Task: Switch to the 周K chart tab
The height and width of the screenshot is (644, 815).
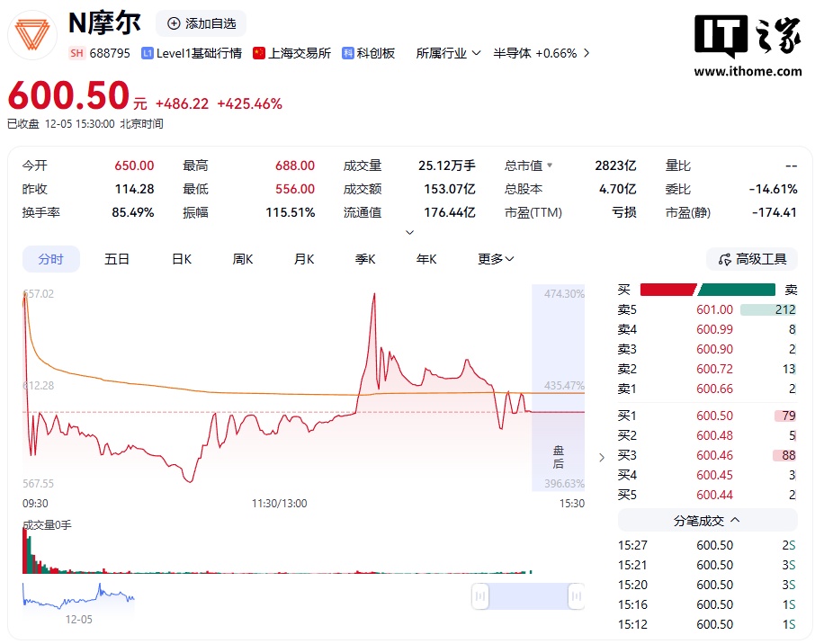Action: tap(243, 259)
